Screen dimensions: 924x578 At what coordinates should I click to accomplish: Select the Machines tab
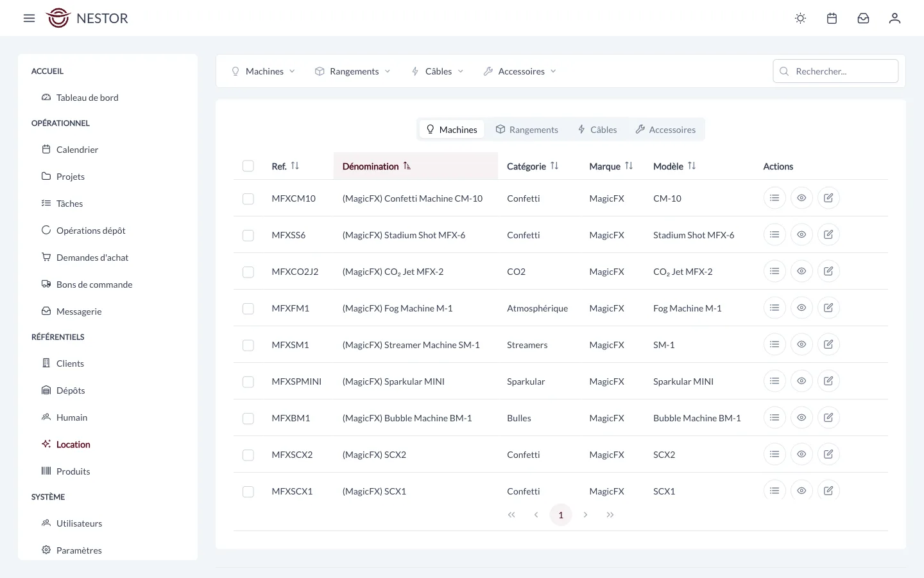pyautogui.click(x=452, y=129)
